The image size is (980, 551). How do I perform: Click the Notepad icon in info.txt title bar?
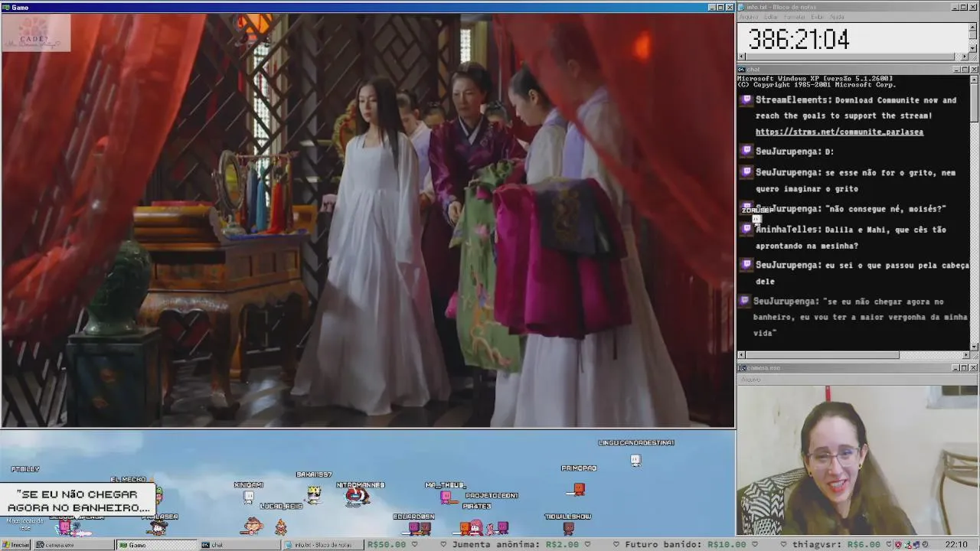[742, 7]
